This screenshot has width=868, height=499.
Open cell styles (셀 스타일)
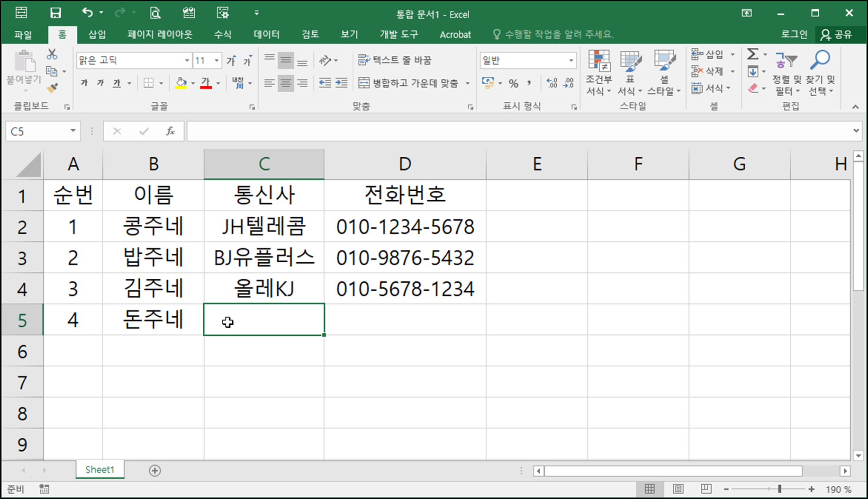[664, 72]
